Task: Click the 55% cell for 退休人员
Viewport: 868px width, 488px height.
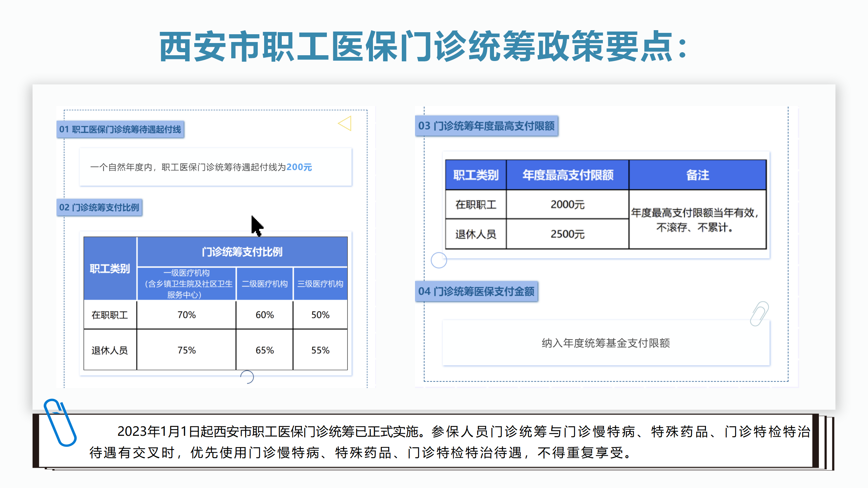Action: (x=320, y=350)
